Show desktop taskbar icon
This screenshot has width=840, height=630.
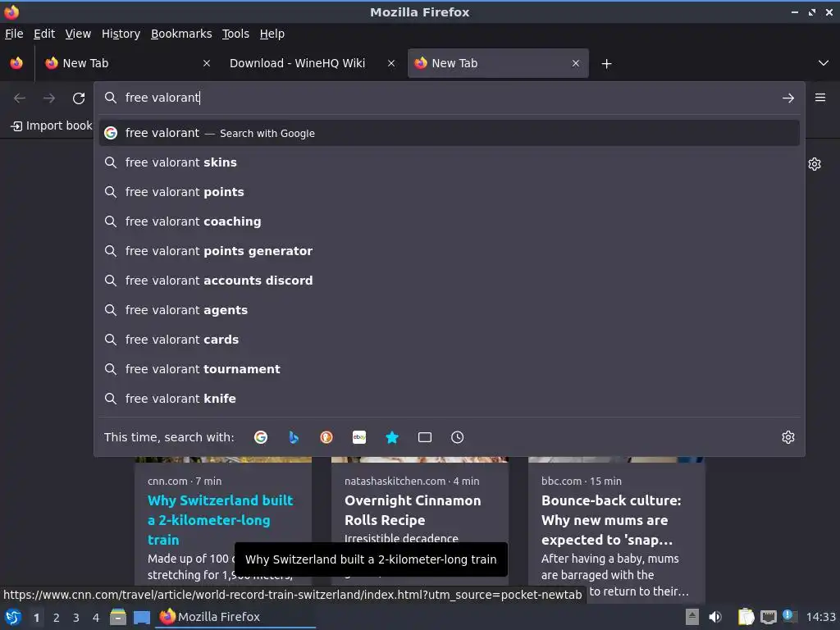141,617
